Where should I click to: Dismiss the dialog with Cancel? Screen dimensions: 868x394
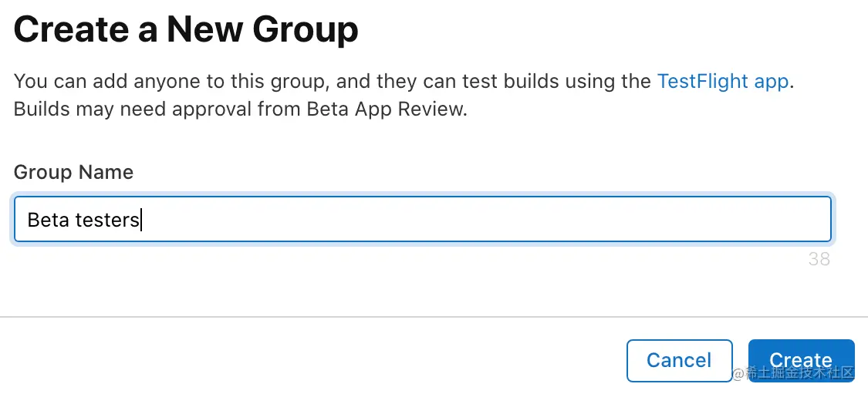(679, 360)
